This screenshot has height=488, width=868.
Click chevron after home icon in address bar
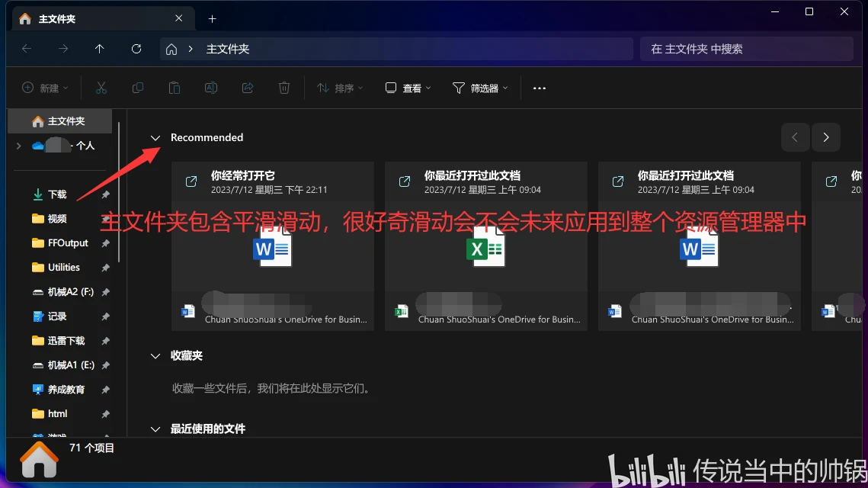point(191,50)
